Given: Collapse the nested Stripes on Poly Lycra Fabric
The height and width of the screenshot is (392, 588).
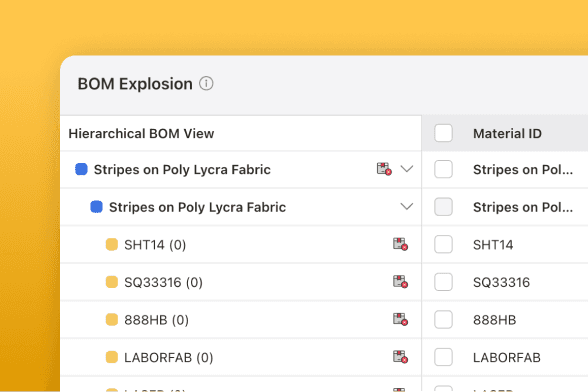Looking at the screenshot, I should tap(406, 206).
